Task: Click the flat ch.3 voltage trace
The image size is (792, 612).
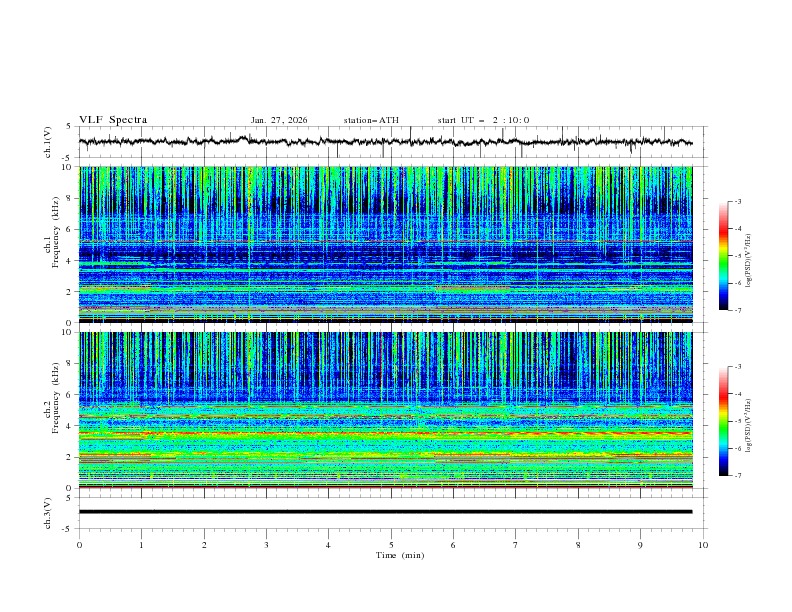Action: 385,512
